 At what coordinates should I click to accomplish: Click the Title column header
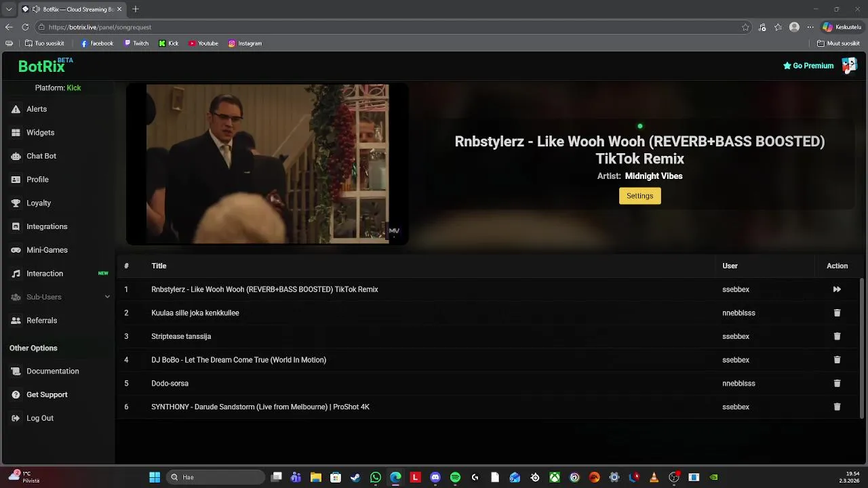pyautogui.click(x=159, y=266)
